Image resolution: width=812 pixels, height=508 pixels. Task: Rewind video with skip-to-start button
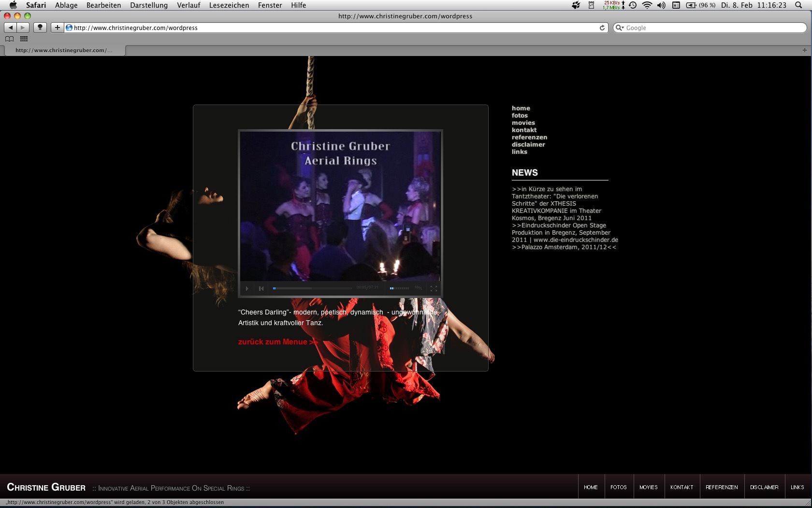pos(261,288)
